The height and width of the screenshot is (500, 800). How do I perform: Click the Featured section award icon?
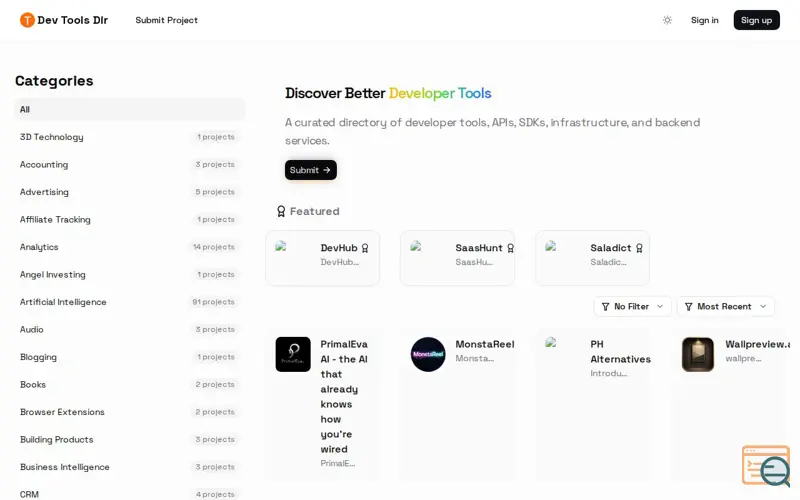click(281, 211)
